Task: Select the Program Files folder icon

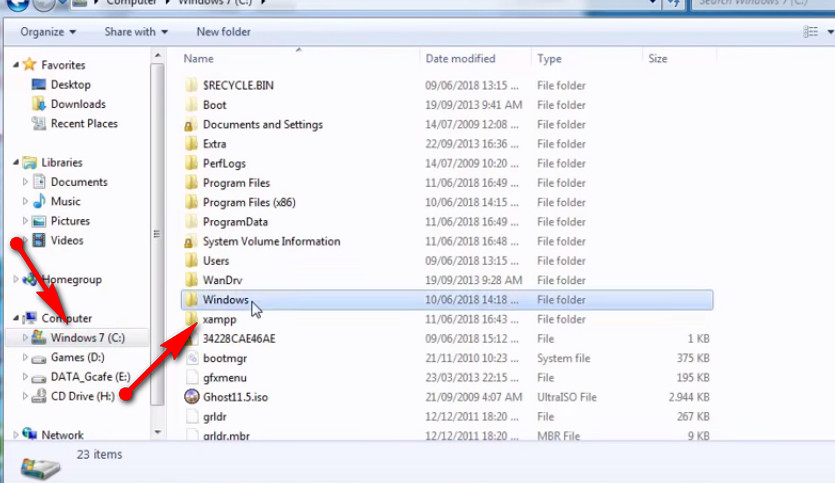Action: (191, 183)
